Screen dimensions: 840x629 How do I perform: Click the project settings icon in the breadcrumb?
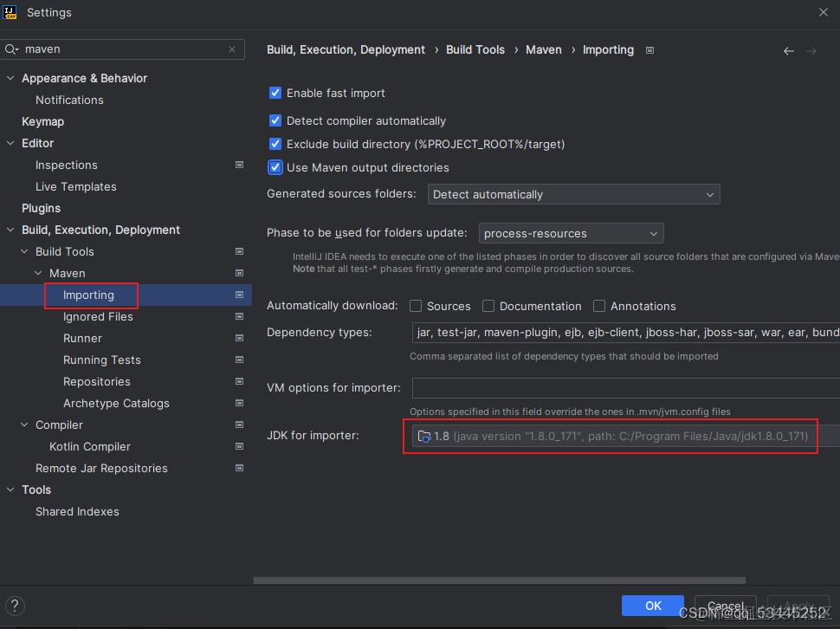tap(649, 50)
